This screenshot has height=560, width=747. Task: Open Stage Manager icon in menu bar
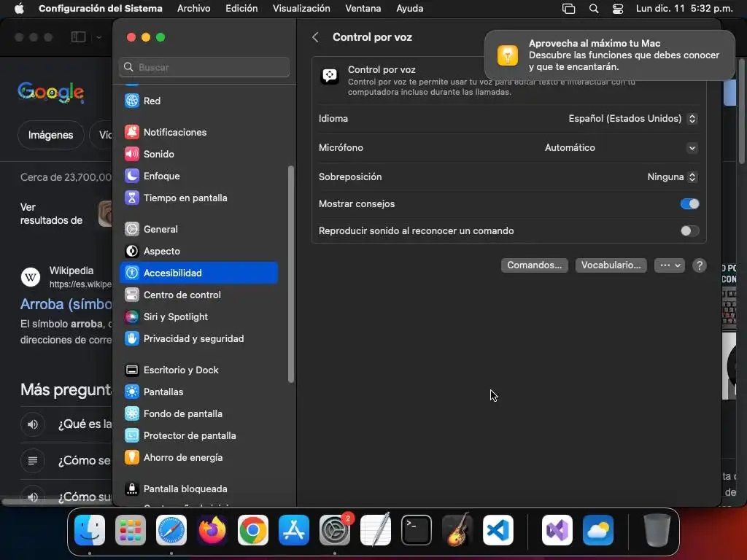point(569,9)
